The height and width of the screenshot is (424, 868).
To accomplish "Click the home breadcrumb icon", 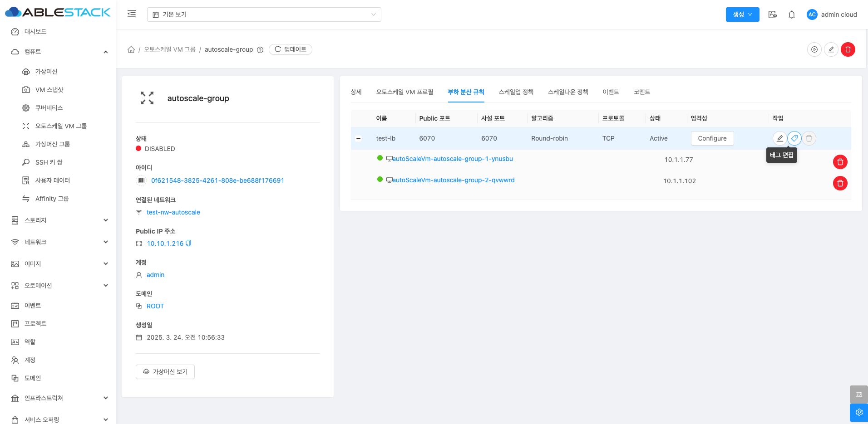I will click(131, 49).
